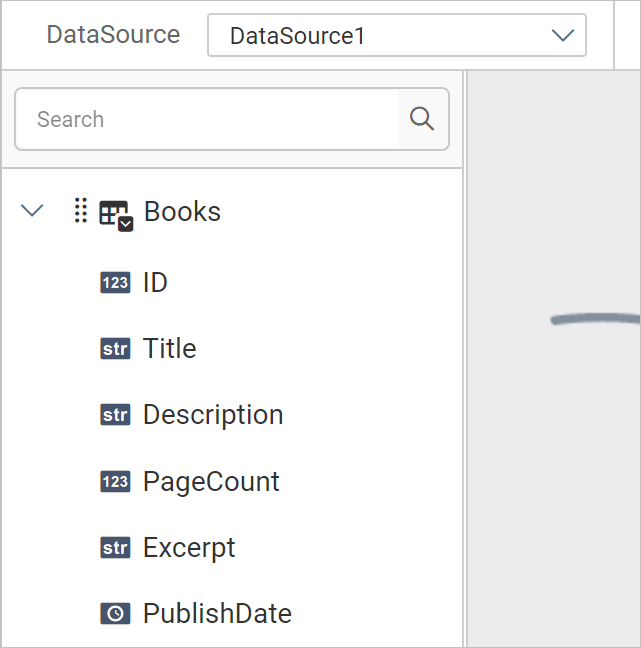
Task: Focus the Search field
Action: (207, 119)
